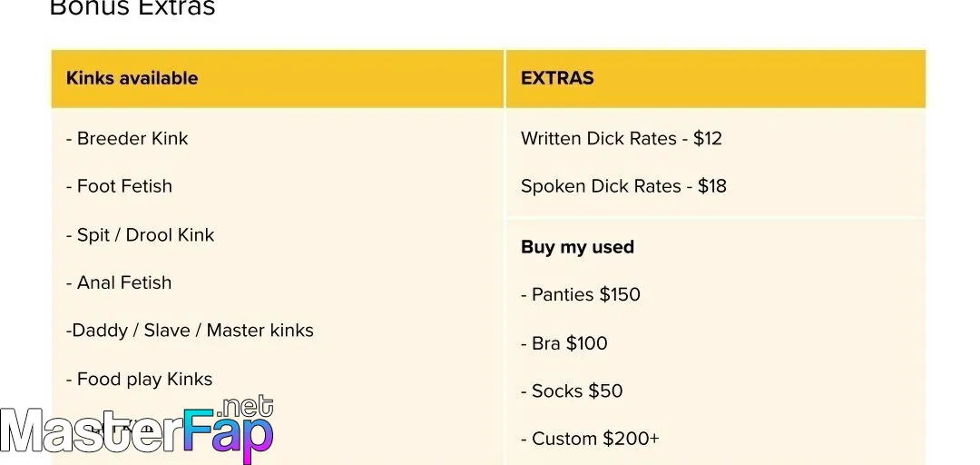
Task: Select the 'Written Dick Rates - $12' option
Action: click(622, 138)
